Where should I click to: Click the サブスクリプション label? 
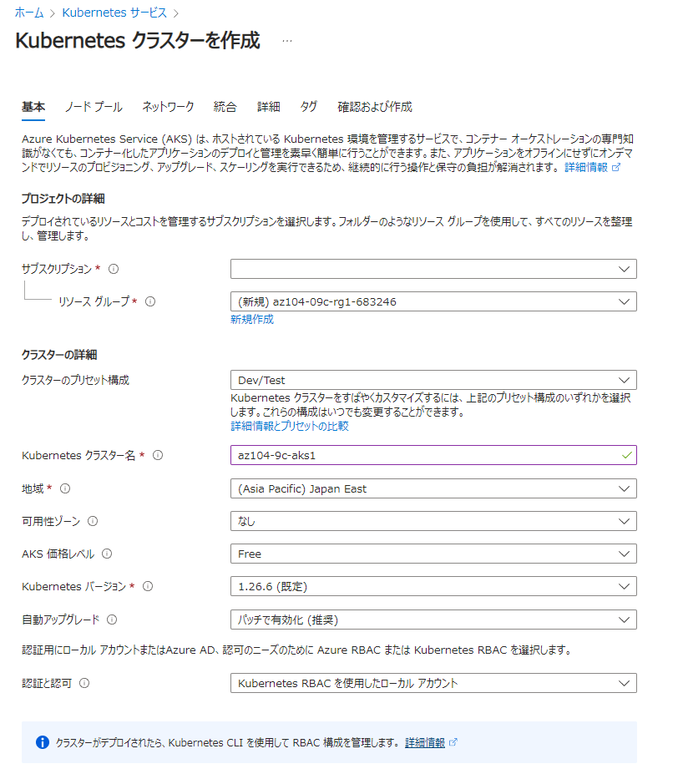pos(57,269)
